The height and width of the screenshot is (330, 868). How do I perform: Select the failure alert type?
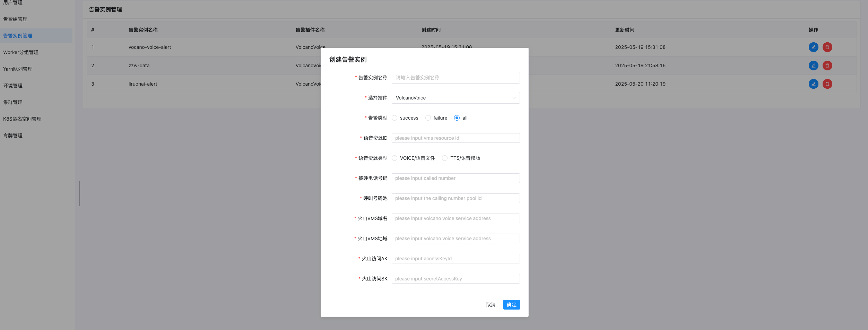tap(428, 118)
